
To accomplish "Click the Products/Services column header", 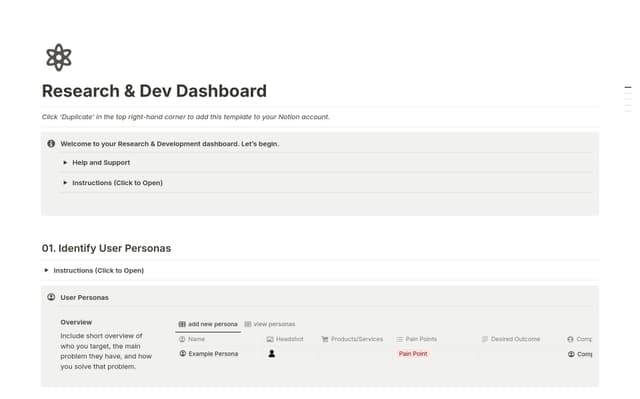I will click(x=352, y=339).
